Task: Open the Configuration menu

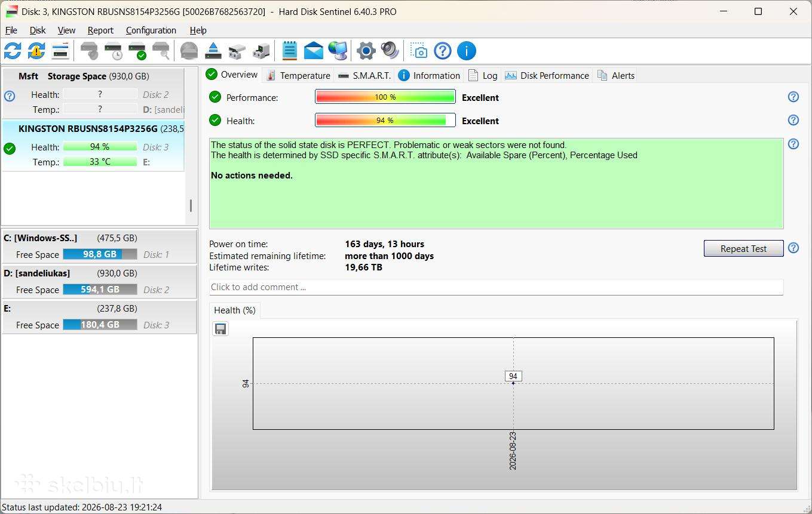Action: coord(151,30)
